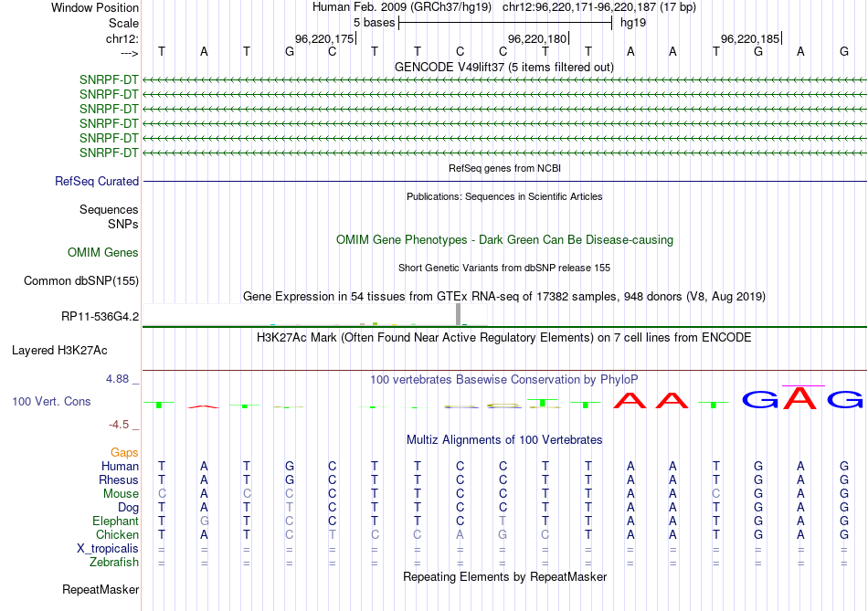
Task: Click the orange Gaps label
Action: 124,453
